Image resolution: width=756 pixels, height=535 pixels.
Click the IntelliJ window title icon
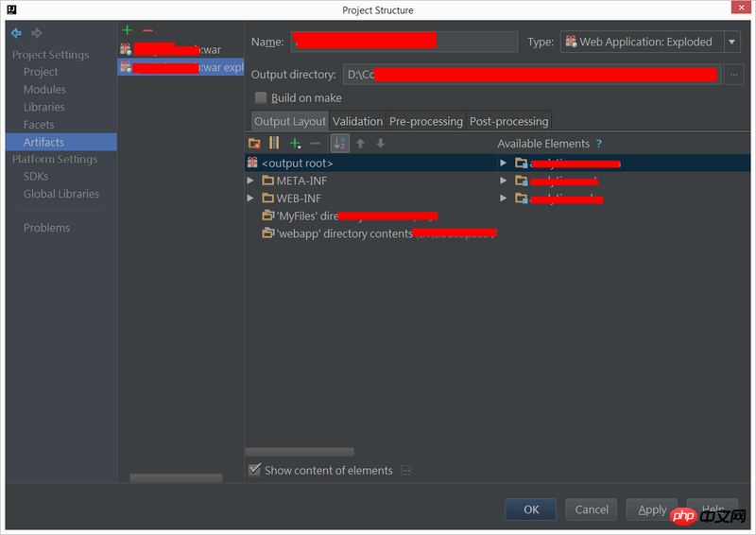[x=11, y=9]
